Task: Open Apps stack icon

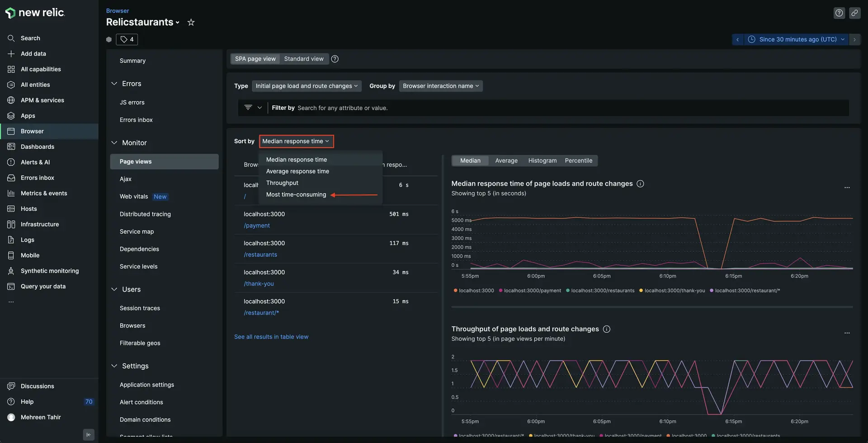Action: click(11, 116)
